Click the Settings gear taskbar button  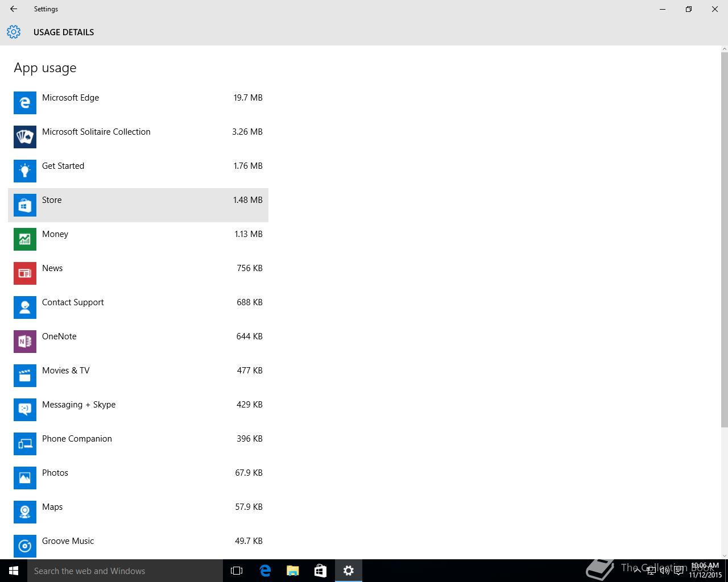pos(349,571)
